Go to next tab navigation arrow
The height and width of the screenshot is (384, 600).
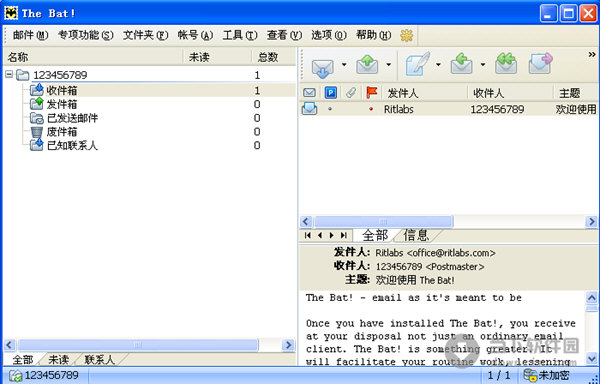coord(331,235)
